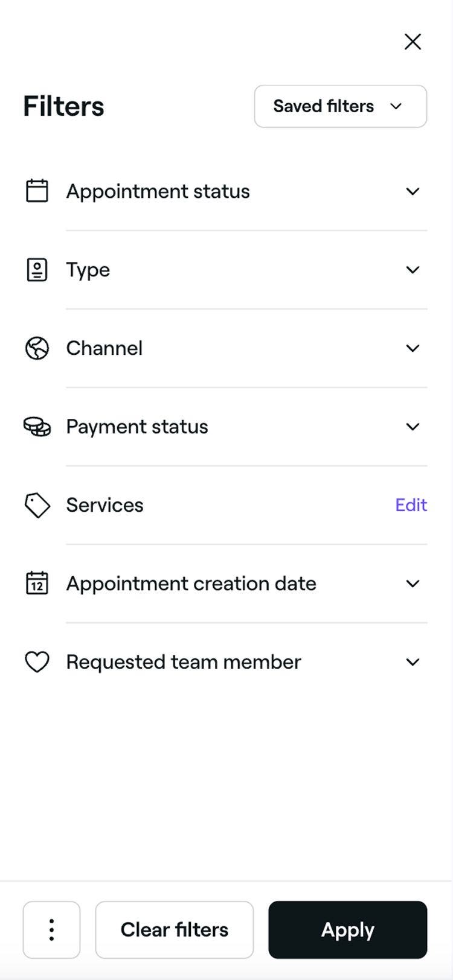The height and width of the screenshot is (980, 453).
Task: Click the heart icon beside Requested team member
Action: pos(37,662)
